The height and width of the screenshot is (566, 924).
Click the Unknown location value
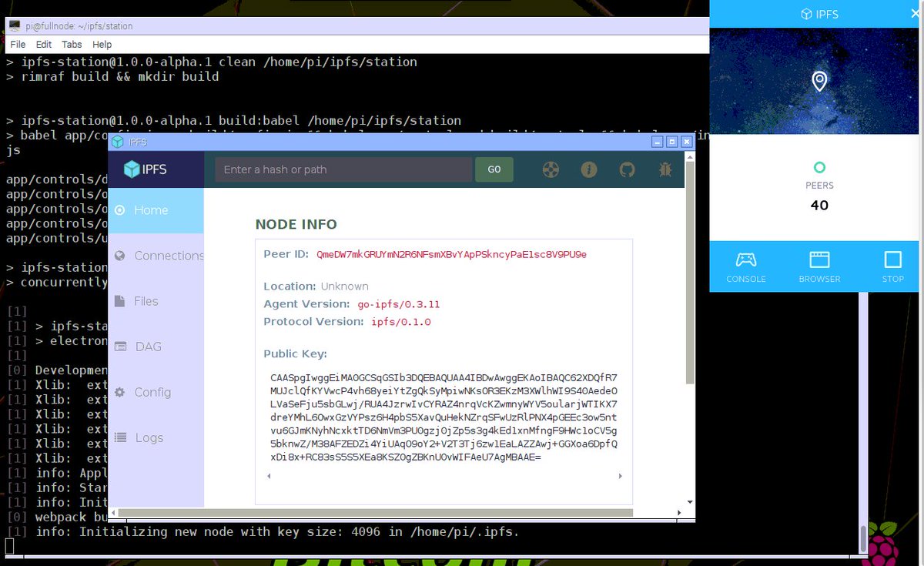345,286
